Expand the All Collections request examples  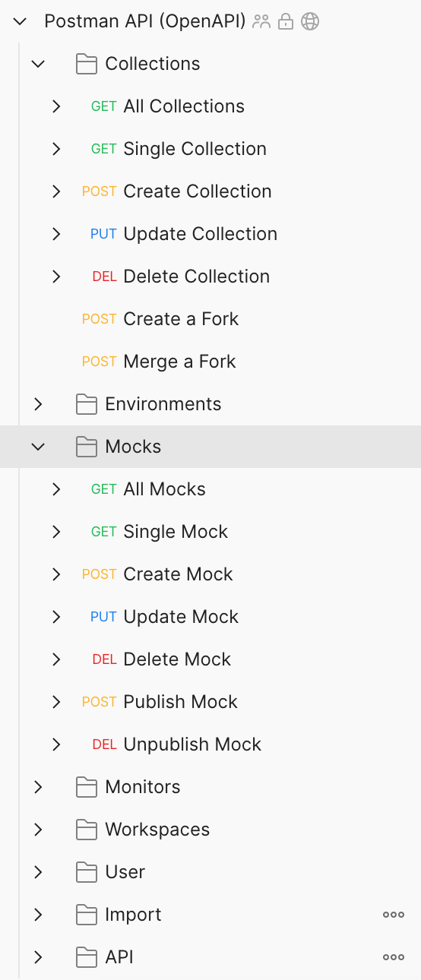[56, 106]
